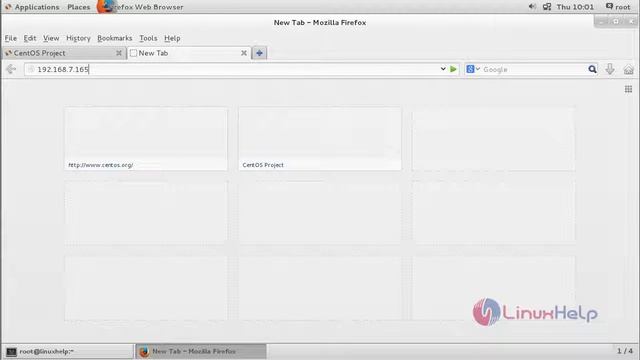The width and height of the screenshot is (640, 360).
Task: Open new tab with plus button
Action: [x=259, y=53]
